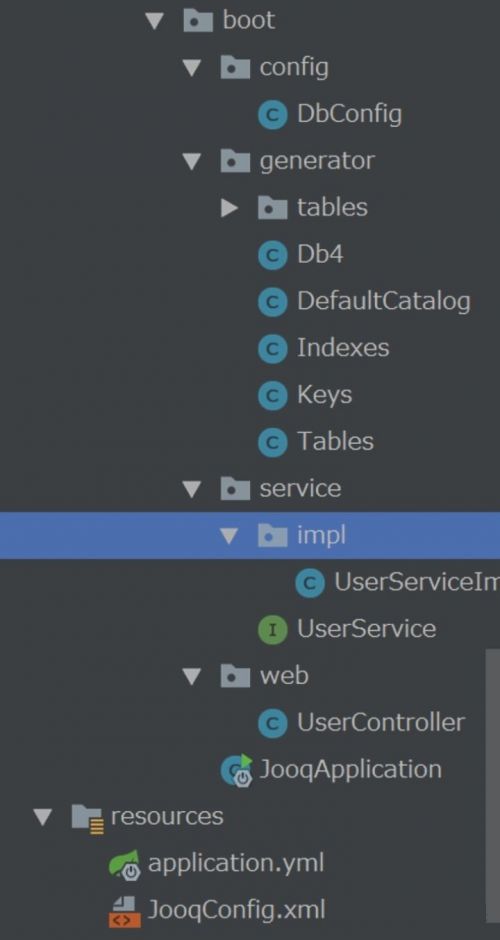The width and height of the screenshot is (500, 940).
Task: Click the UserService interface icon
Action: (273, 629)
